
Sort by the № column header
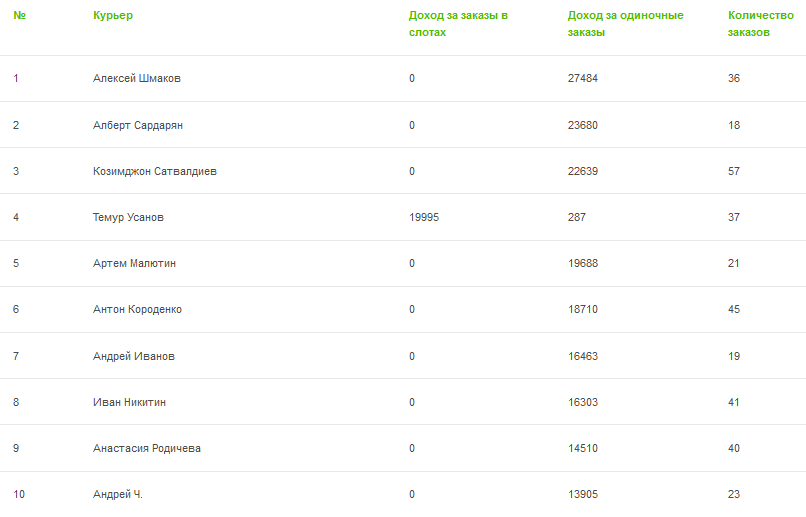click(19, 16)
